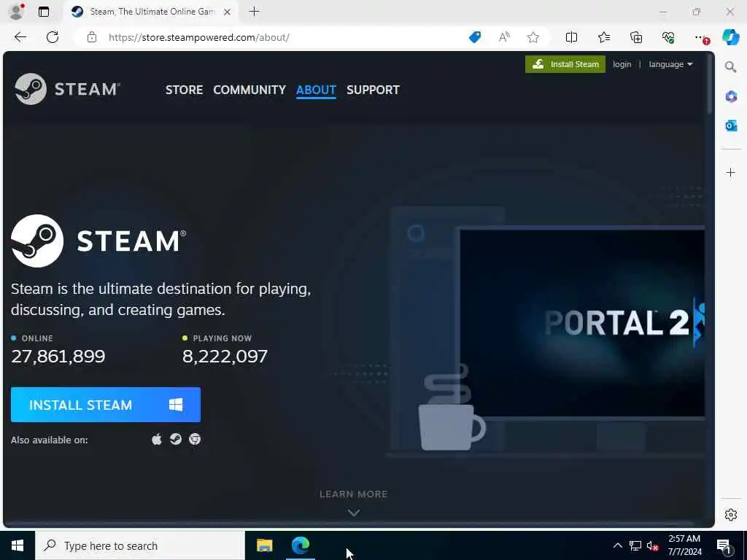This screenshot has width=747, height=560.
Task: Expand the language dropdown
Action: (670, 64)
